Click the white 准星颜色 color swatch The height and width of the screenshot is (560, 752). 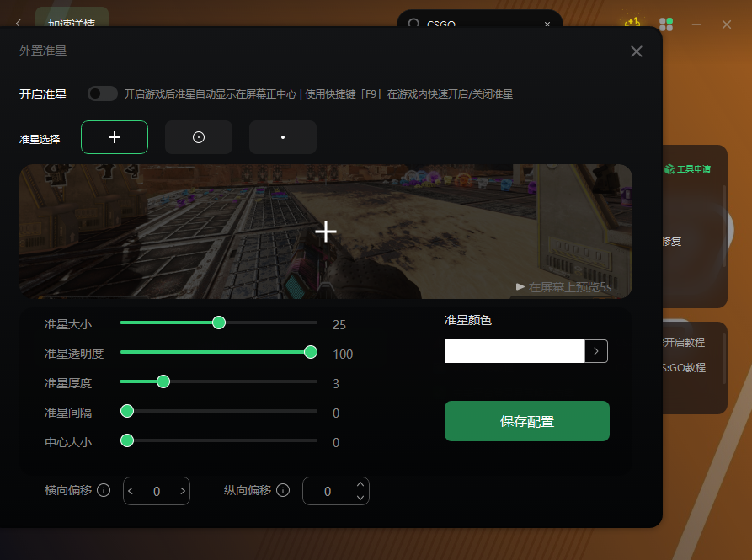tap(515, 351)
